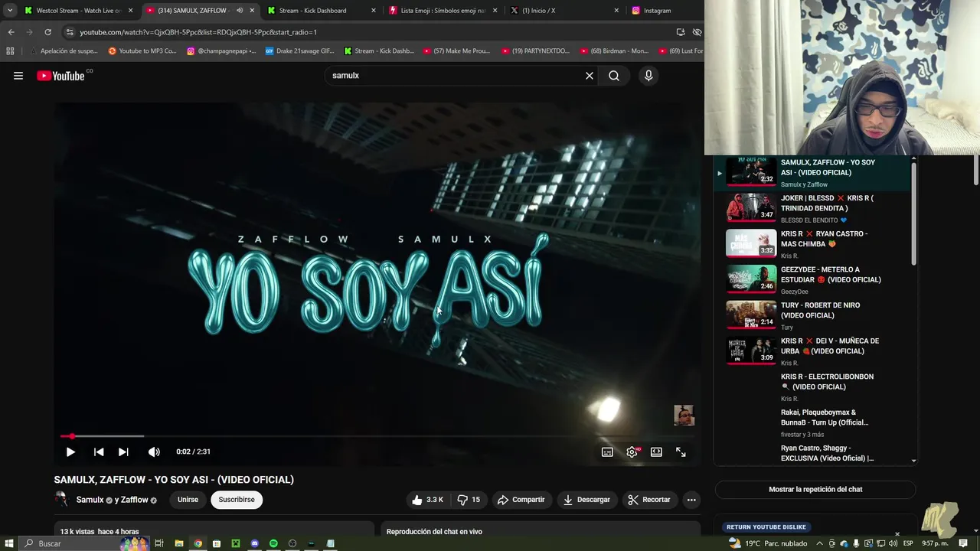Mute tab audio speaker icon on YouTube tab

[x=240, y=11]
